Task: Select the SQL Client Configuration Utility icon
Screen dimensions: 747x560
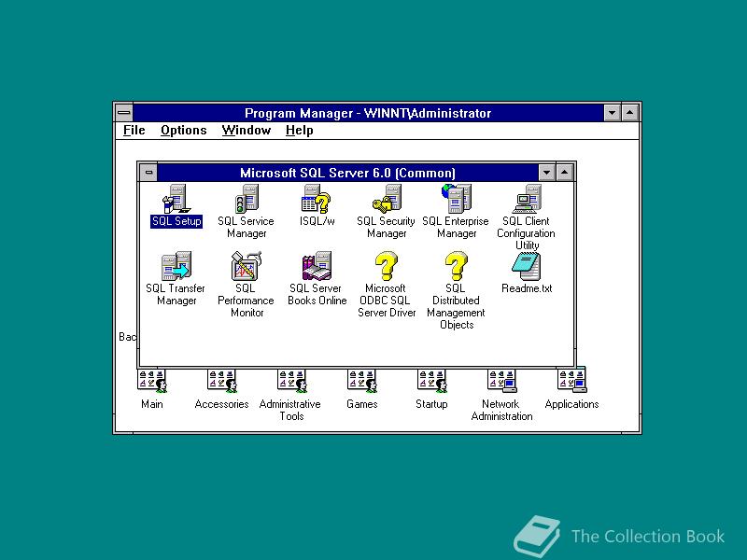Action: [527, 199]
